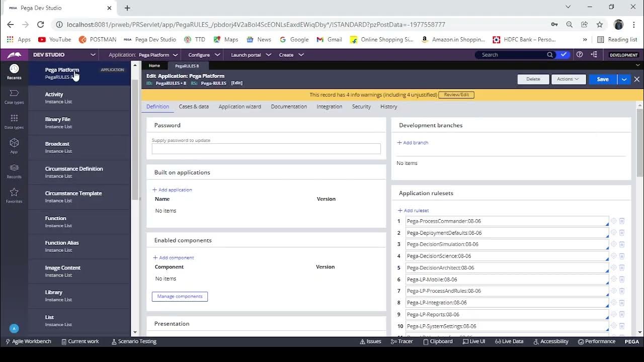
Task: Click the Add ruleset link
Action: click(413, 211)
